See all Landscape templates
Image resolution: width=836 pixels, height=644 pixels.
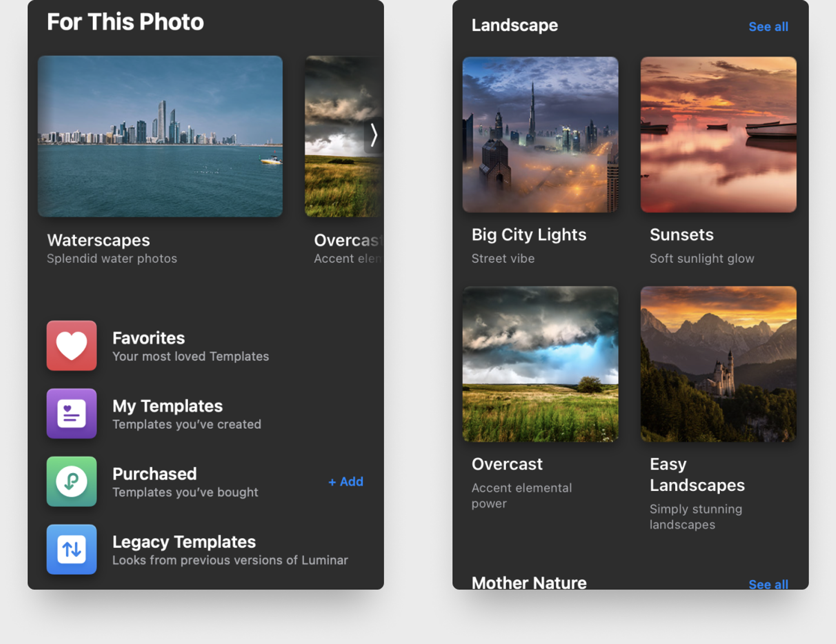768,26
